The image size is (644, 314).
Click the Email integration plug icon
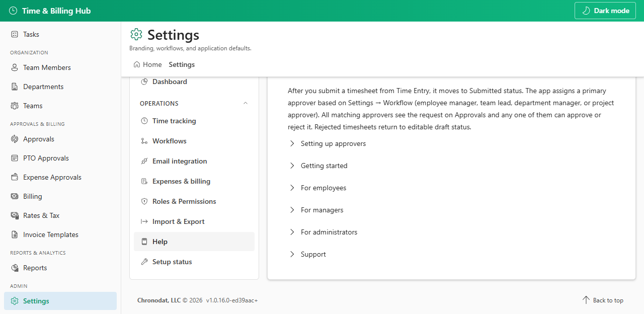pyautogui.click(x=144, y=161)
